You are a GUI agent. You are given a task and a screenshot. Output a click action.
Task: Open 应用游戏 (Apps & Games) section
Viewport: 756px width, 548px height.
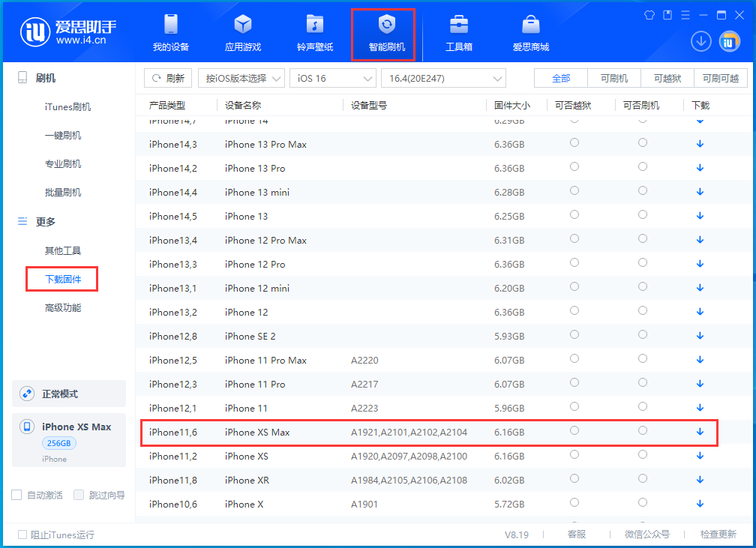(x=242, y=32)
